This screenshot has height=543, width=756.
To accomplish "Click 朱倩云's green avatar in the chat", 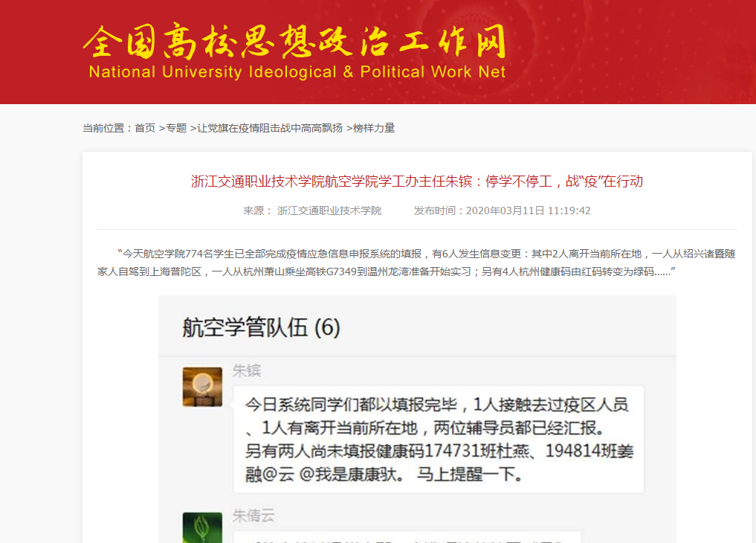I will point(202,527).
